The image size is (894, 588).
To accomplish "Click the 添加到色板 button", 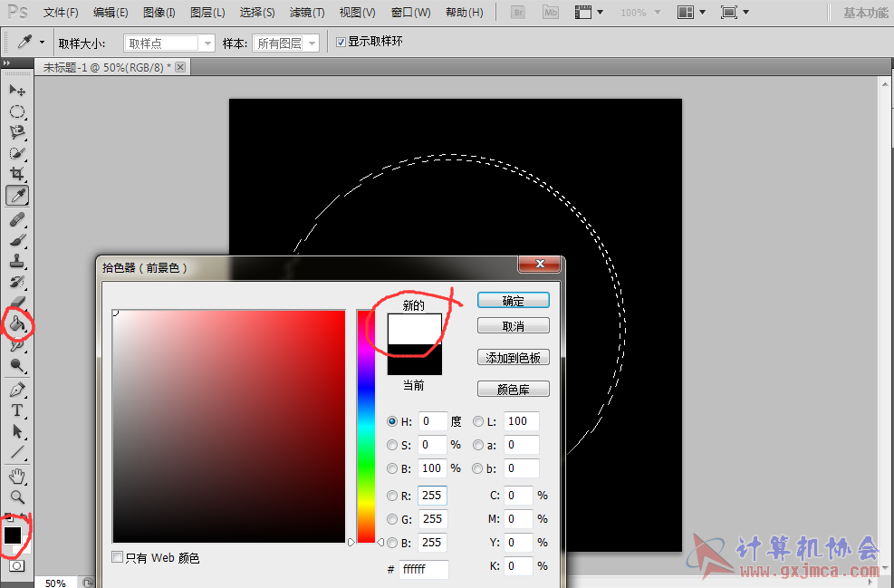I will [x=514, y=358].
